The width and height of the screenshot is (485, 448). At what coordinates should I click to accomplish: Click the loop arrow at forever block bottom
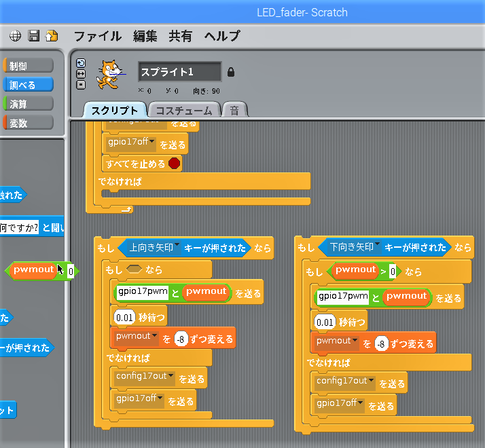point(126,210)
